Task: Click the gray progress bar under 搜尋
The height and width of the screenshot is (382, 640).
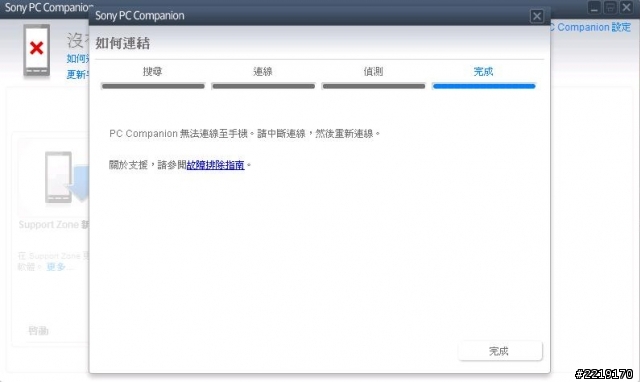Action: [x=153, y=86]
